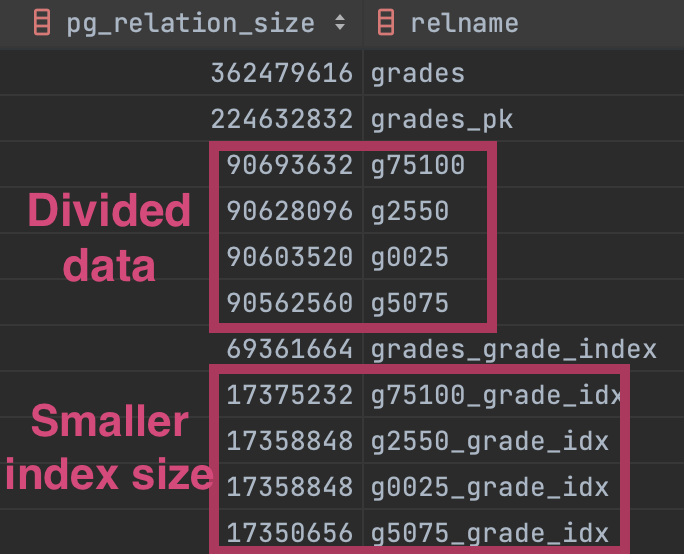Click the g2550_grade_idx row name
The image size is (684, 554).
pos(489,441)
